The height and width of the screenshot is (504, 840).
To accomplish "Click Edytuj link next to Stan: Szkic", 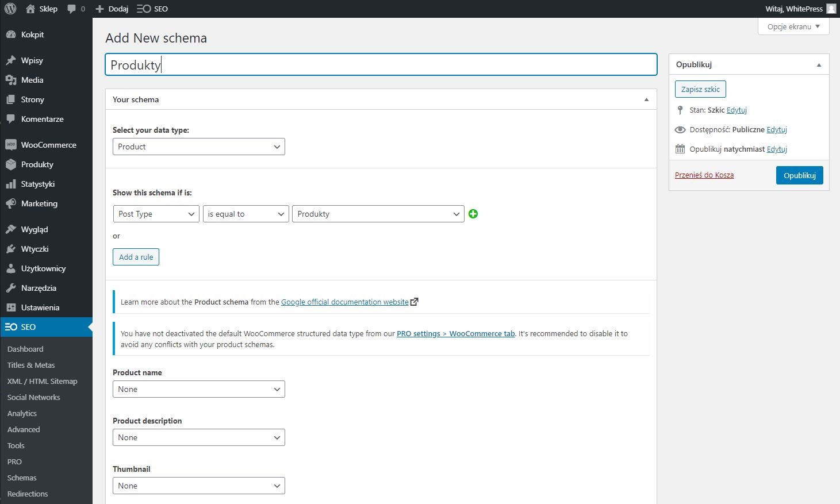I will 737,110.
